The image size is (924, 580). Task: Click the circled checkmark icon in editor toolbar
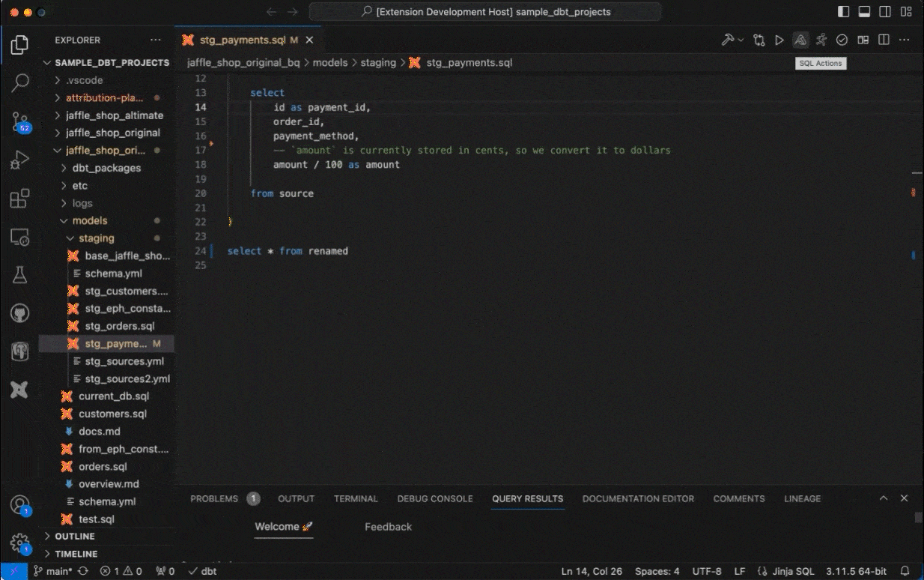(x=842, y=40)
